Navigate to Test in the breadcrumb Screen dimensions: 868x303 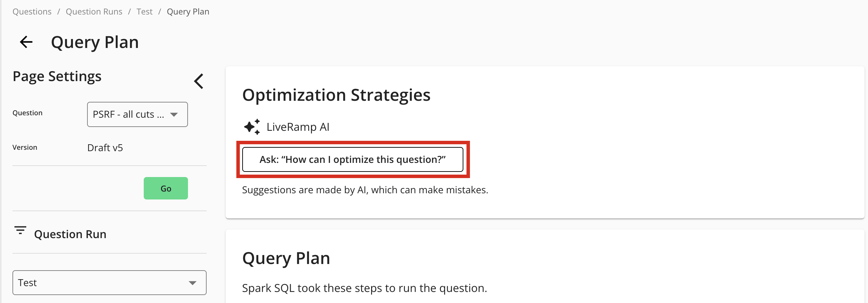[x=144, y=12]
